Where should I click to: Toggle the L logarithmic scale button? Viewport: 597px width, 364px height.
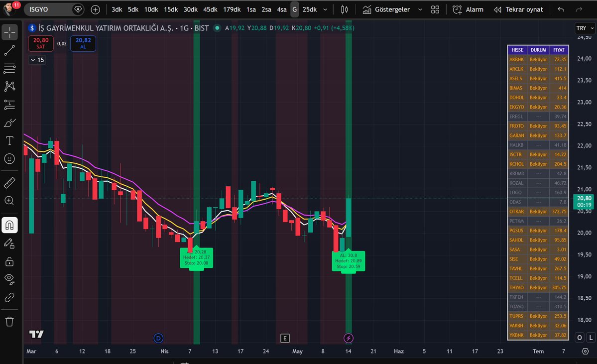(x=591, y=337)
